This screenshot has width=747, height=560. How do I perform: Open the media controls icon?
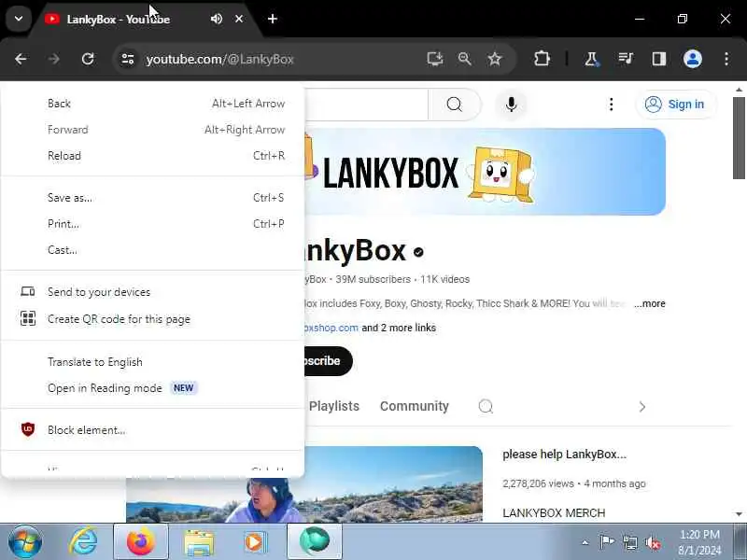(x=626, y=59)
